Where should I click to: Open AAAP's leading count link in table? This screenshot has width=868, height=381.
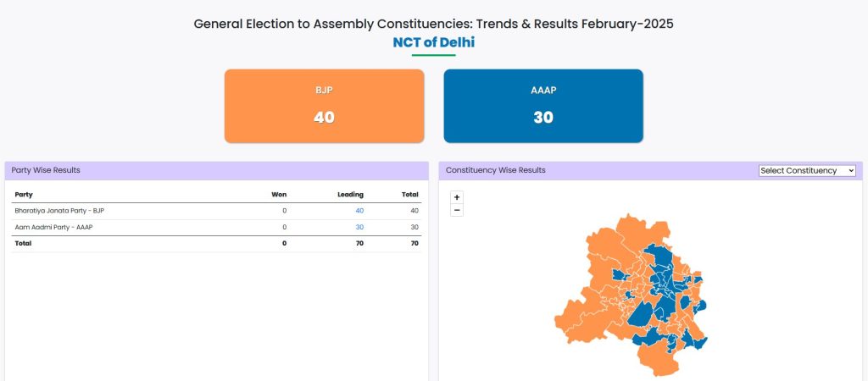359,228
